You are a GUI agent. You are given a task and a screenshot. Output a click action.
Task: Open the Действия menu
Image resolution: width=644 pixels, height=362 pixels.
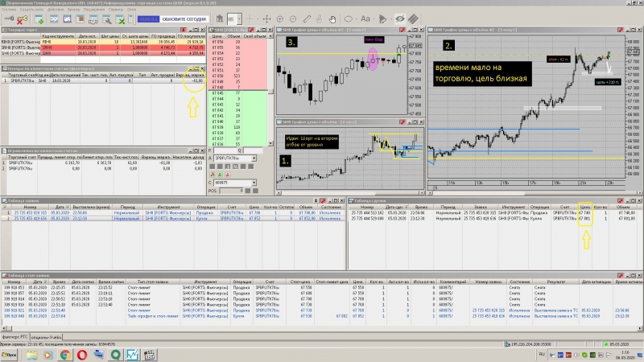click(x=56, y=10)
